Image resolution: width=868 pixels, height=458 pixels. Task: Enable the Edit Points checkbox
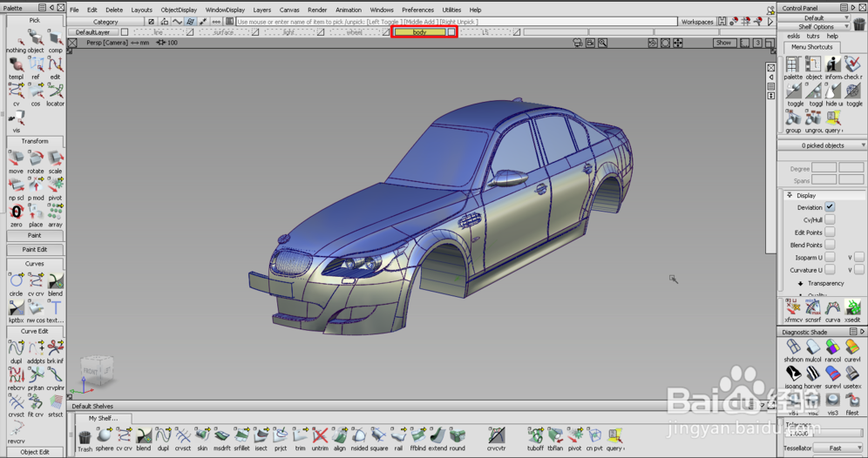830,232
